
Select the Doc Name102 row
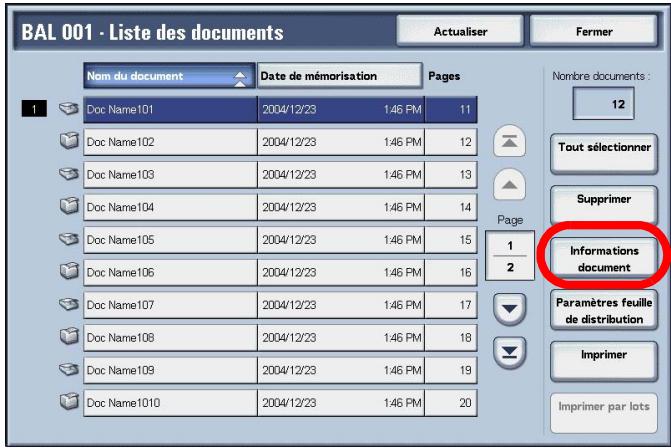coord(280,142)
